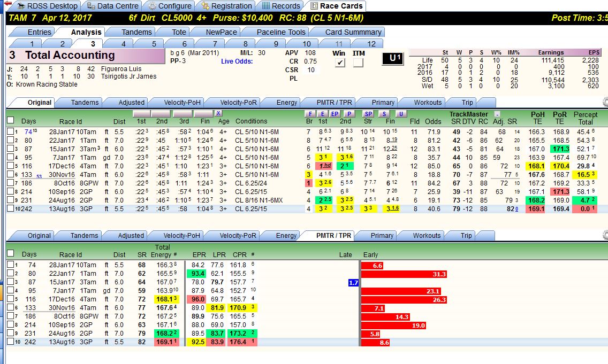Click the Live Odds label

click(x=237, y=61)
